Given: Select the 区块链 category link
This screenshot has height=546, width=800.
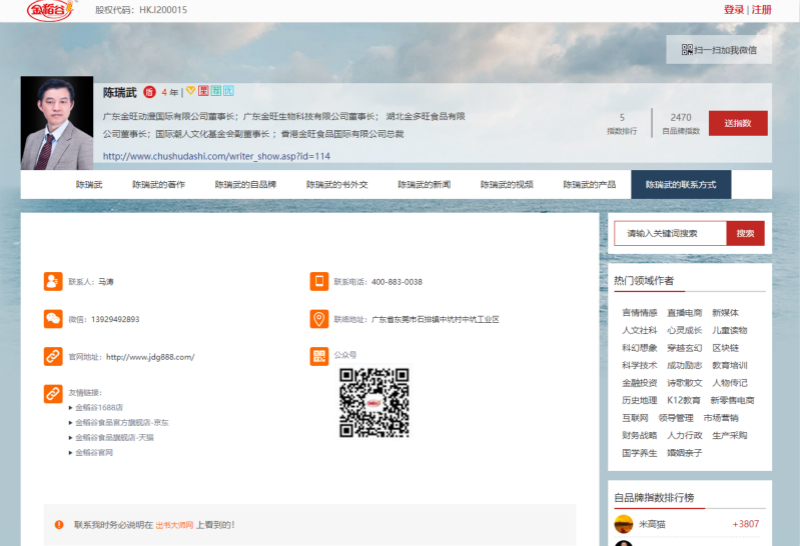Looking at the screenshot, I should click(x=725, y=348).
